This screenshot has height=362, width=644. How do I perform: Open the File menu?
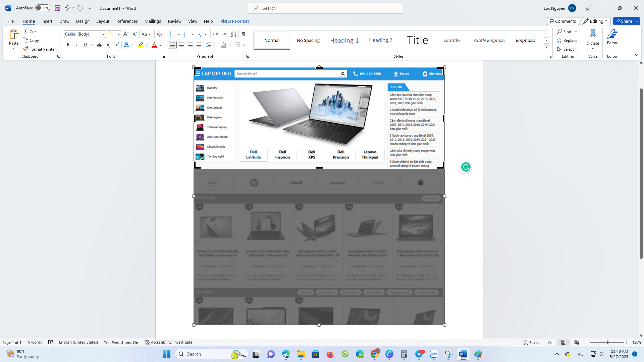pyautogui.click(x=10, y=21)
